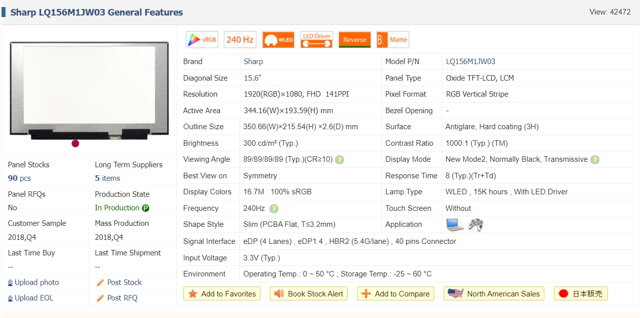Click Add to Favorites button

click(222, 294)
